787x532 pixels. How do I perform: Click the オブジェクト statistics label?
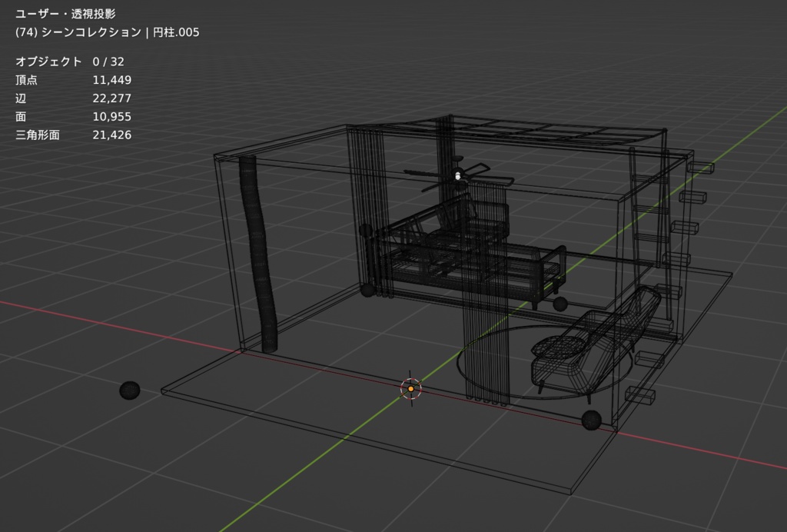(48, 62)
